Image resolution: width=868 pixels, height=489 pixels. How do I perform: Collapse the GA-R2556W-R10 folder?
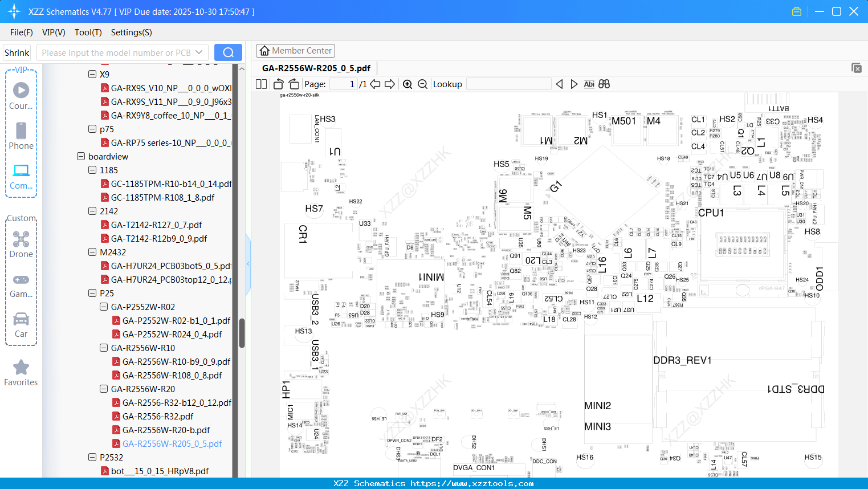point(104,348)
